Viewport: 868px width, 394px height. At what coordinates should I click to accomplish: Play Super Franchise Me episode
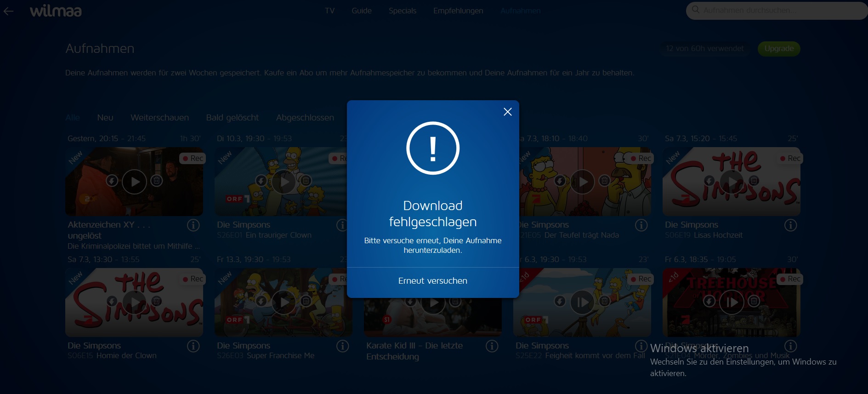pos(284,302)
